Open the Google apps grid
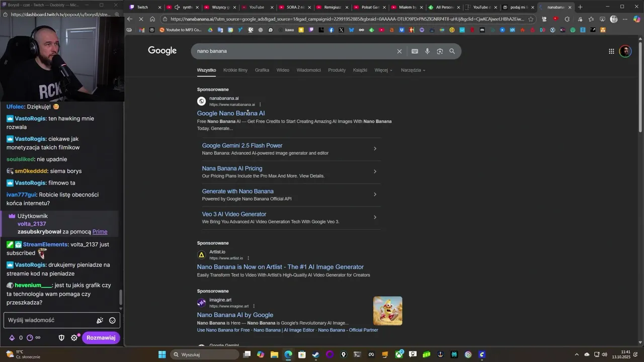The image size is (644, 362). point(611,51)
